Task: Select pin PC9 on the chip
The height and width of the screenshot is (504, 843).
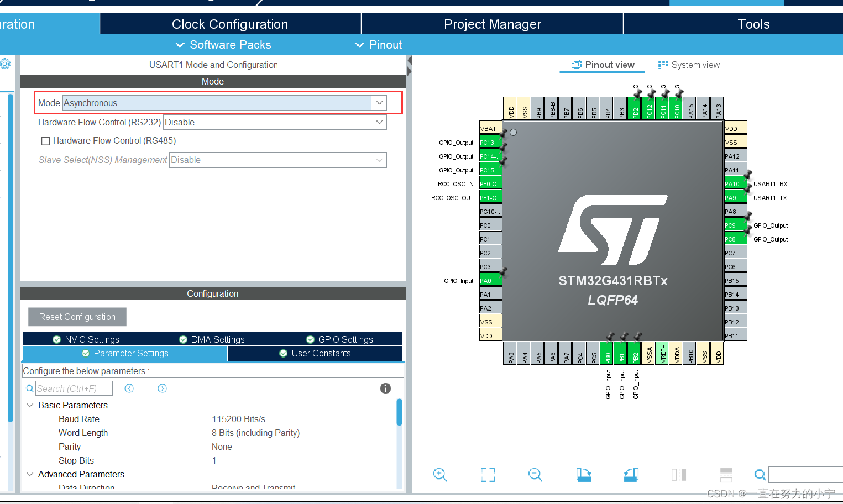Action: click(736, 225)
